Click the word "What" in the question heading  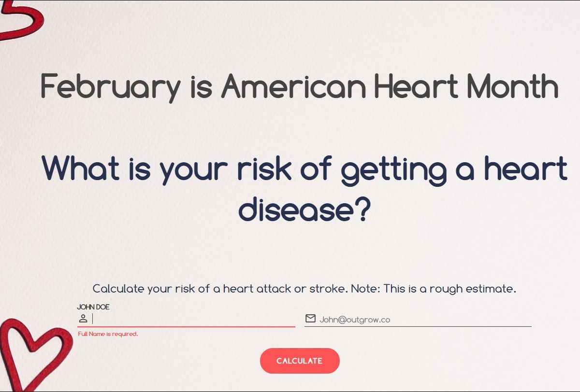(x=81, y=168)
